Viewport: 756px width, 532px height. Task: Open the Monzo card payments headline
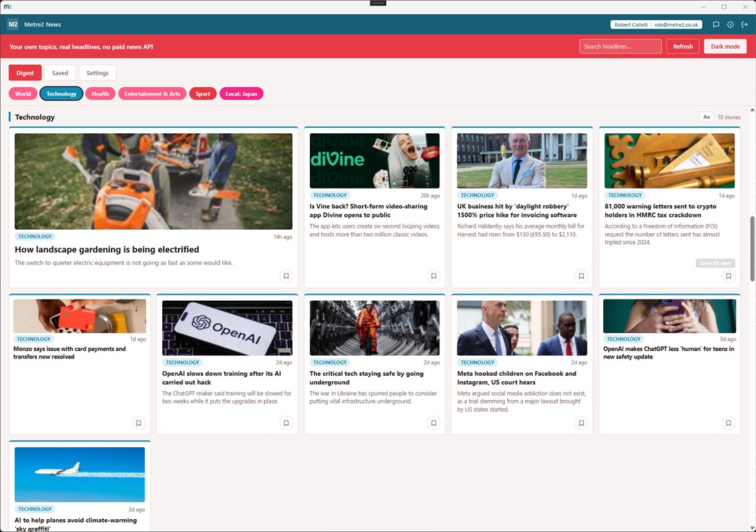coord(70,353)
